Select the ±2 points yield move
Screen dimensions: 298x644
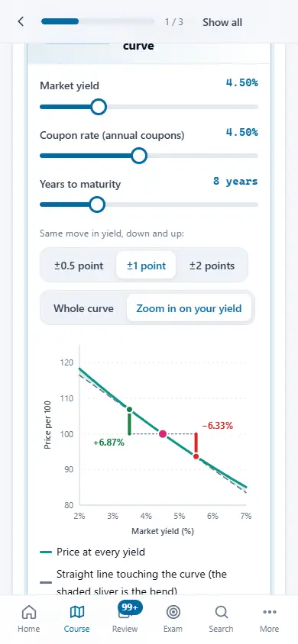212,266
